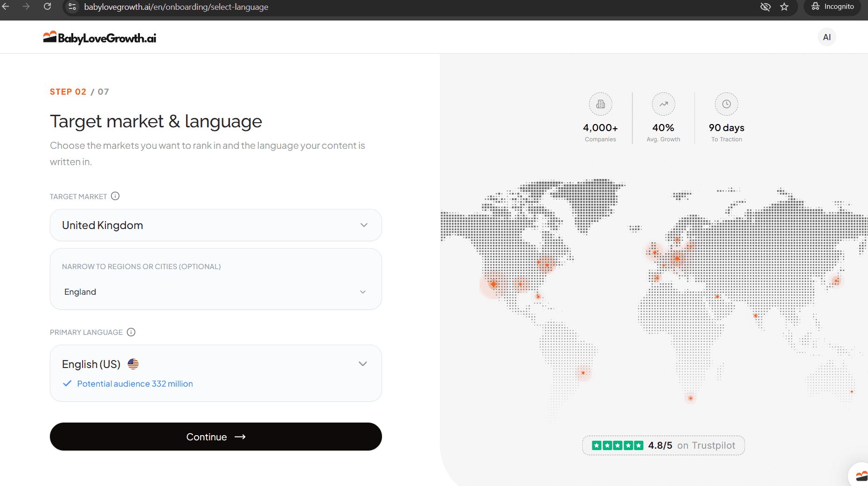Click the Continue button
The width and height of the screenshot is (868, 486).
(x=216, y=437)
